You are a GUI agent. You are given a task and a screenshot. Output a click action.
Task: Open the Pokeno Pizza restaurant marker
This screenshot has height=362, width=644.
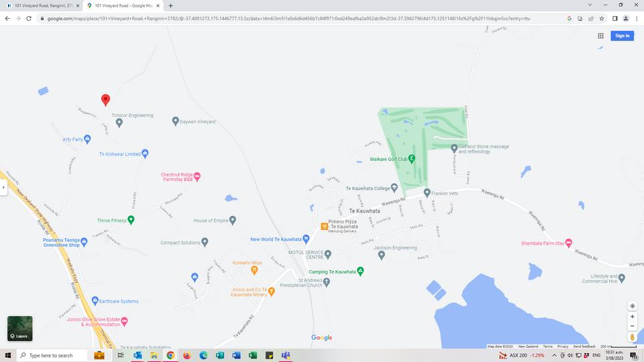click(x=324, y=226)
